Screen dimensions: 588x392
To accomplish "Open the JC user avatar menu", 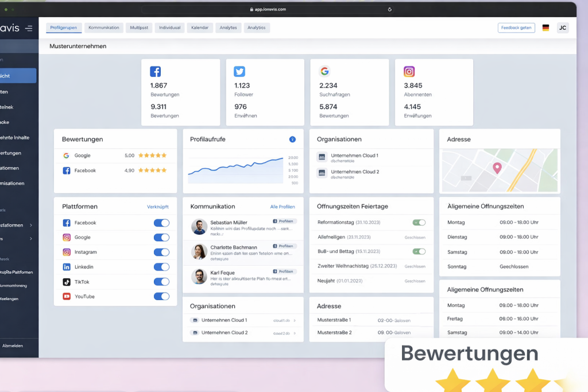I will (563, 28).
